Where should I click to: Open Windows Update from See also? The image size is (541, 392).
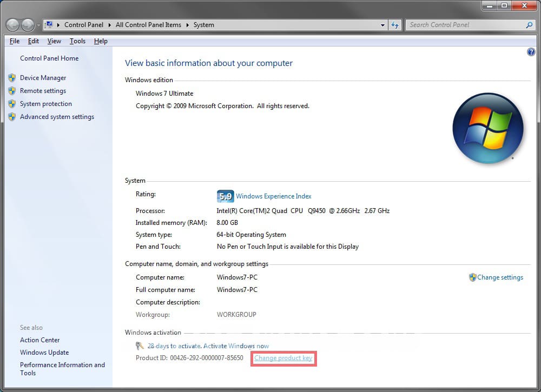click(x=44, y=353)
